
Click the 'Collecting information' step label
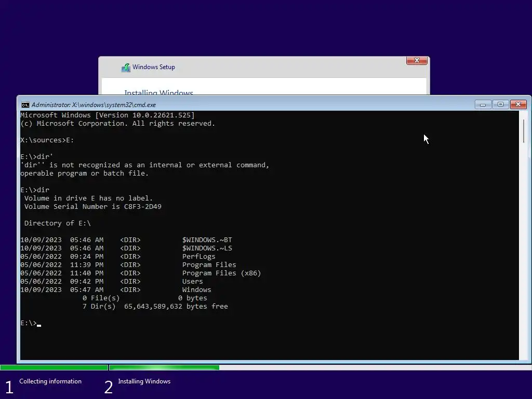(x=50, y=381)
